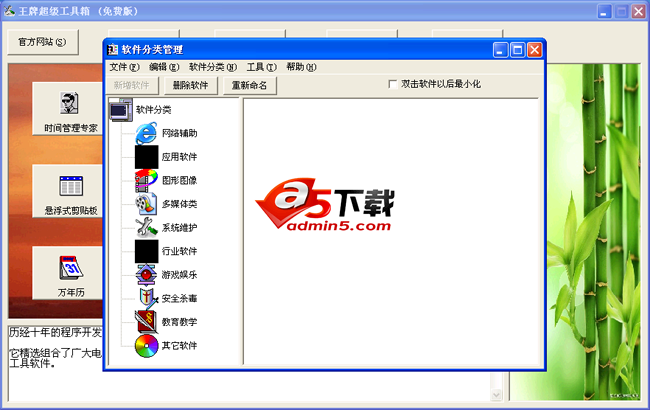The image size is (650, 410).
Task: Select 安全杀毒 category label
Action: (x=179, y=298)
